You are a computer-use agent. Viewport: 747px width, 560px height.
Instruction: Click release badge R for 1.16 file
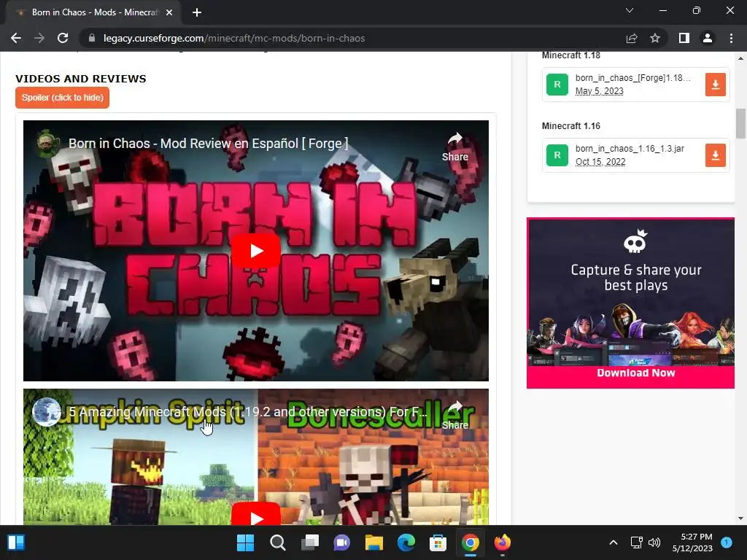click(557, 155)
